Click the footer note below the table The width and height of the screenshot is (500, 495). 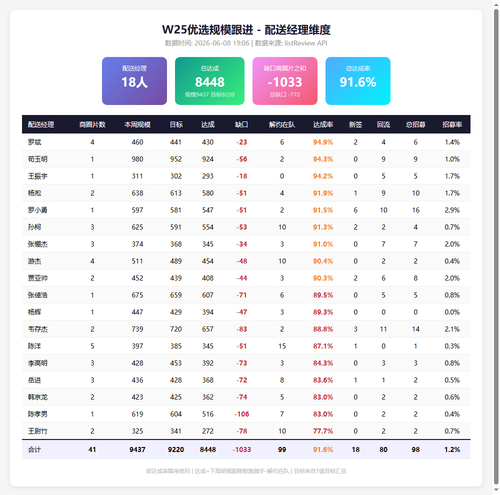246,471
